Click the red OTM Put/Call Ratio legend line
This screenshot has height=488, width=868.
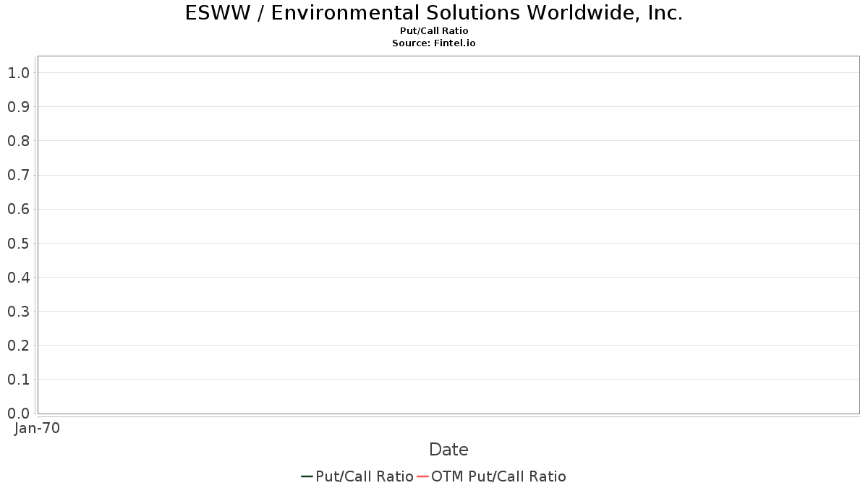tap(422, 476)
